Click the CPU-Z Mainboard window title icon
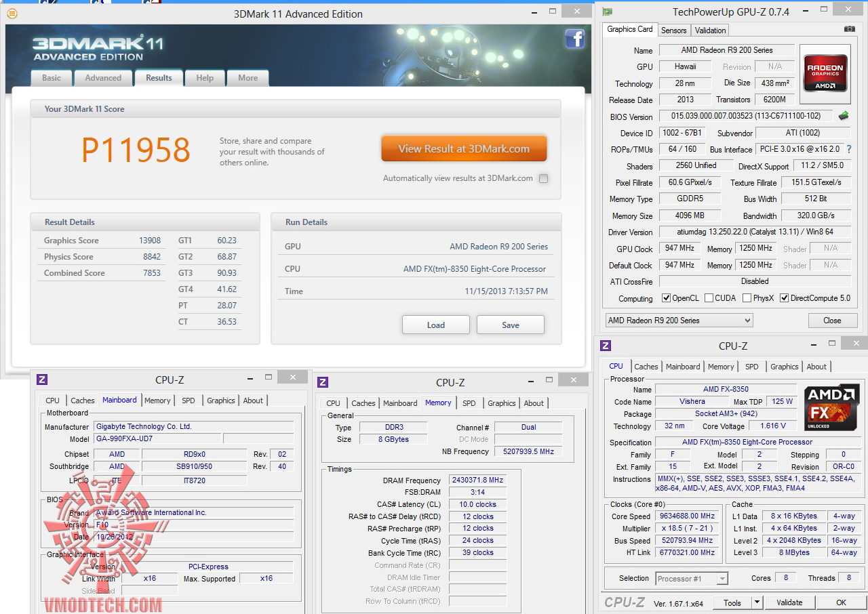The image size is (868, 614). click(42, 380)
